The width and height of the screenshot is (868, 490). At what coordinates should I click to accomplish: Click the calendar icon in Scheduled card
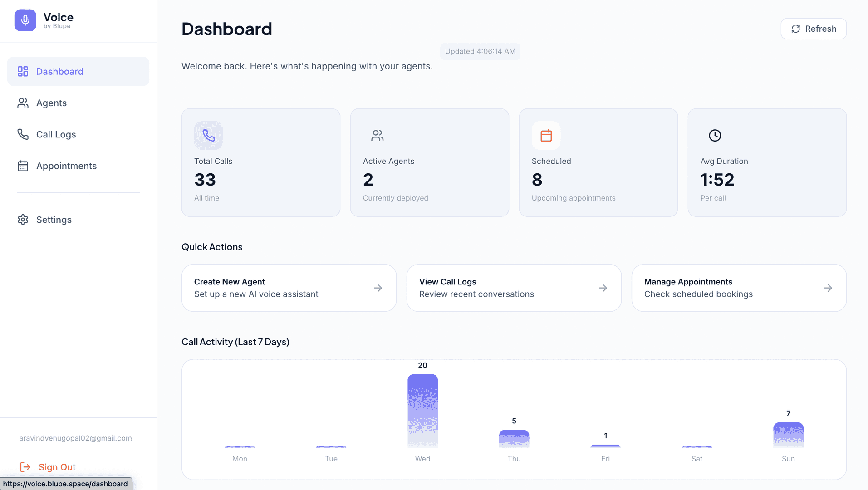pyautogui.click(x=546, y=135)
